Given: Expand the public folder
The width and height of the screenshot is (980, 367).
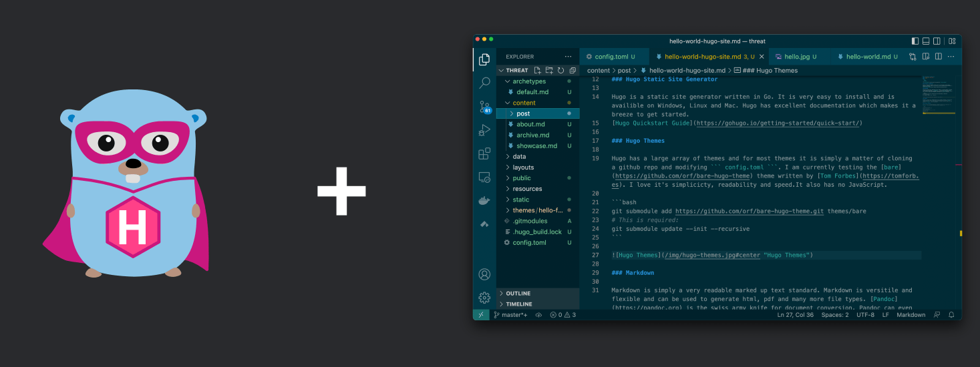Looking at the screenshot, I should (538, 178).
